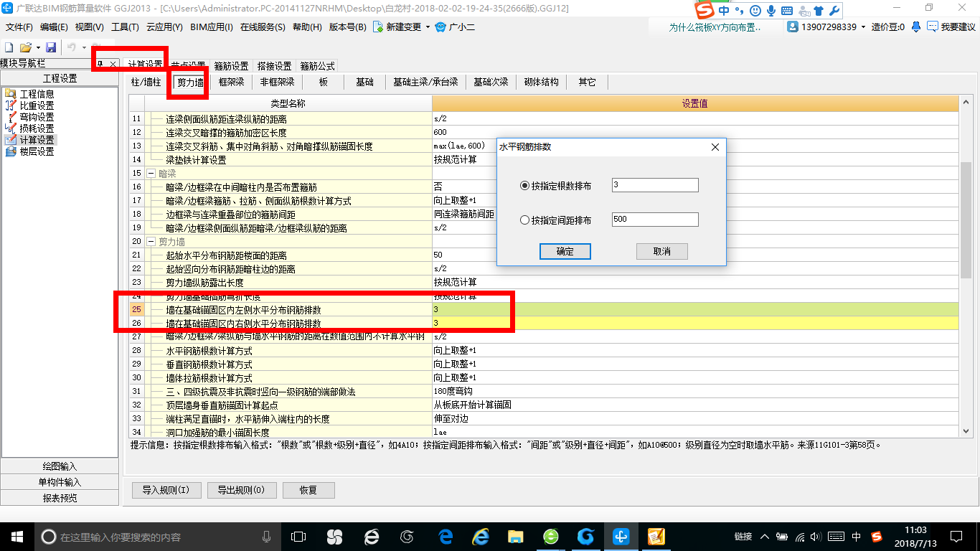Viewport: 980px width, 551px height.
Task: Open Sogou toolbox wrench icon
Action: coord(834,11)
